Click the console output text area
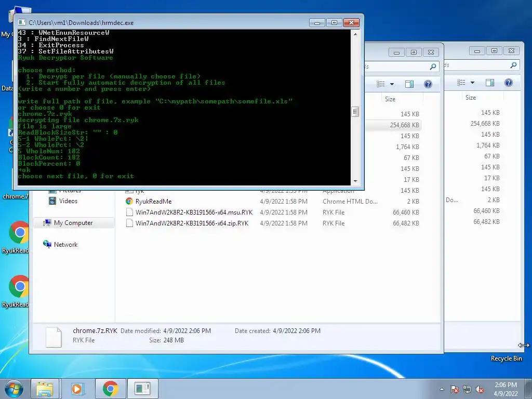The image size is (532, 399). (x=184, y=107)
